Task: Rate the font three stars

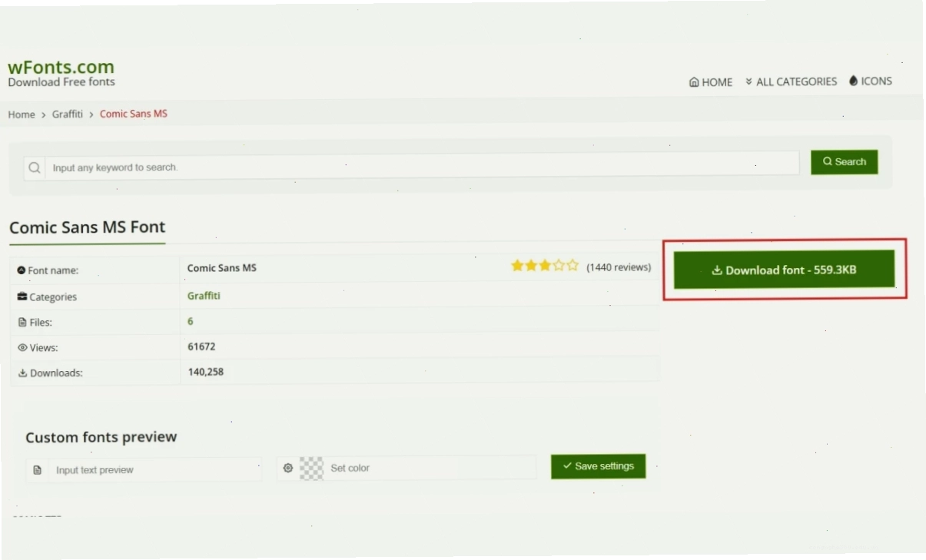Action: coord(545,266)
